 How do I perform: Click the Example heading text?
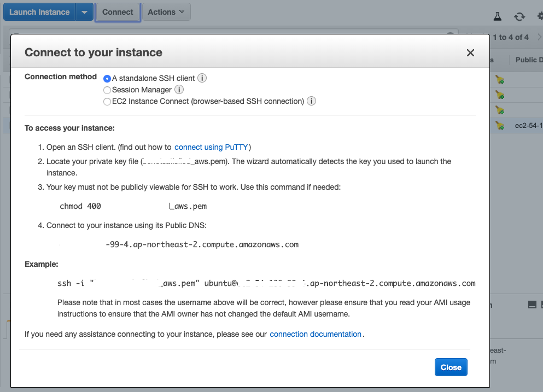[41, 264]
